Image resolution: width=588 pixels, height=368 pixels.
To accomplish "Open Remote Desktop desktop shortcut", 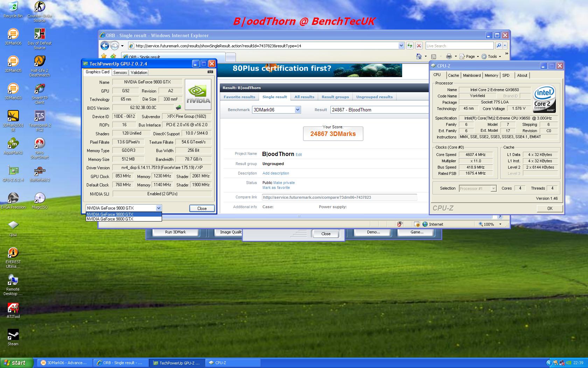I will (13, 285).
